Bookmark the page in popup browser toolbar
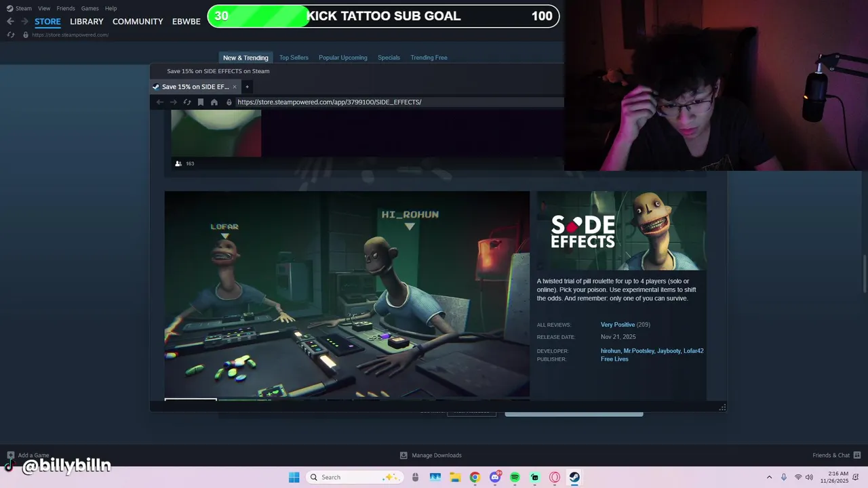868x488 pixels. tap(201, 102)
